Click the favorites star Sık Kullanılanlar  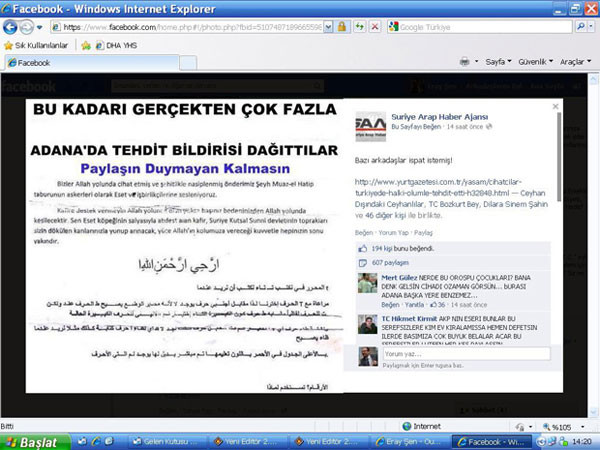point(9,45)
